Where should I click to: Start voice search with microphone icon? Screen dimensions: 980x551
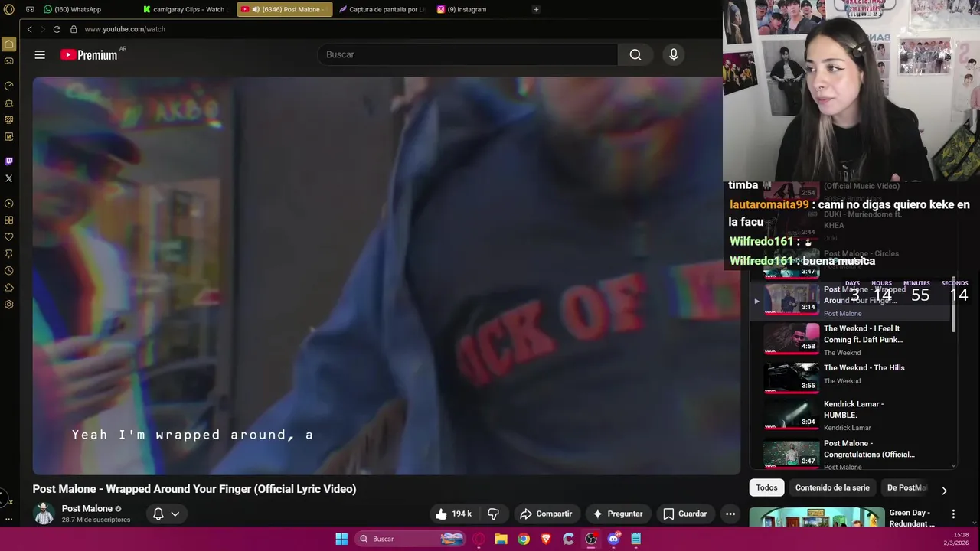674,54
